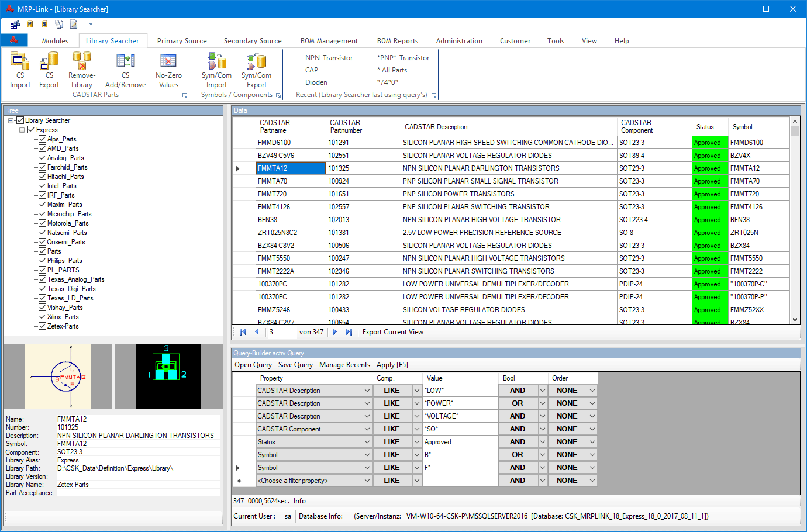Click the CS Add/Remove icon
Screen dimensions: 807x532
click(x=125, y=60)
